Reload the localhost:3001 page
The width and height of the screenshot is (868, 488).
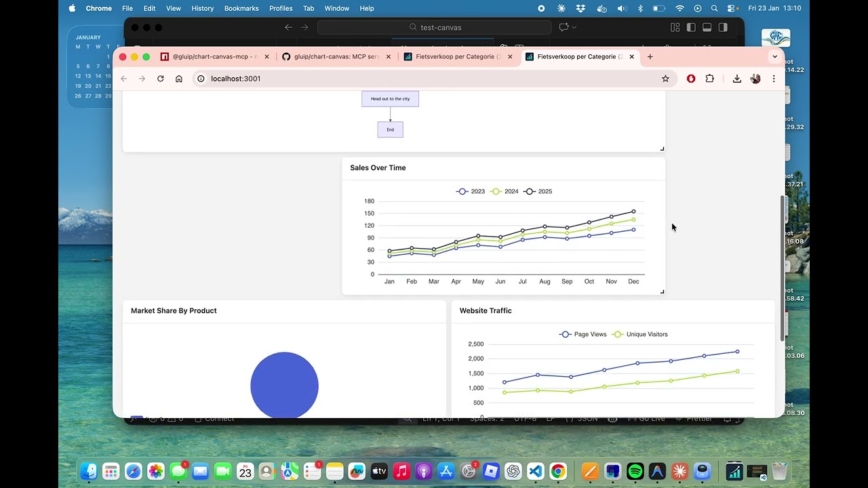pyautogui.click(x=161, y=79)
